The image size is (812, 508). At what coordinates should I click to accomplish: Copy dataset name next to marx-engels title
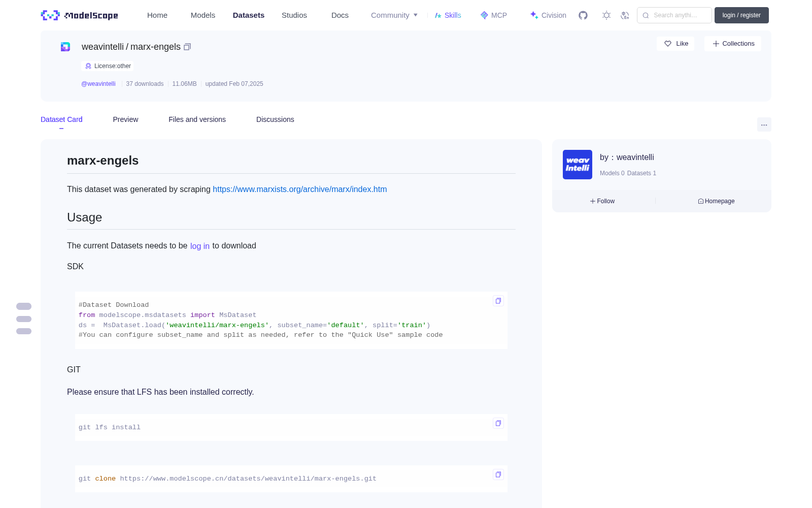coord(187,47)
